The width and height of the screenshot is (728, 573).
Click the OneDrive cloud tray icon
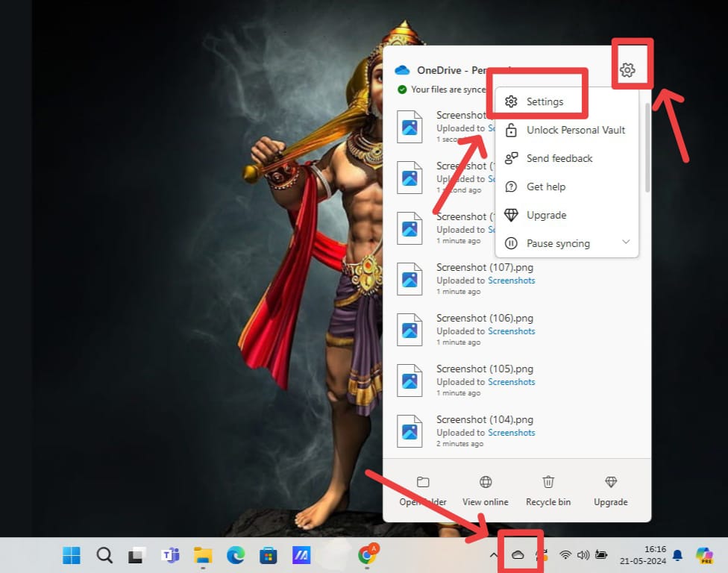tap(518, 555)
